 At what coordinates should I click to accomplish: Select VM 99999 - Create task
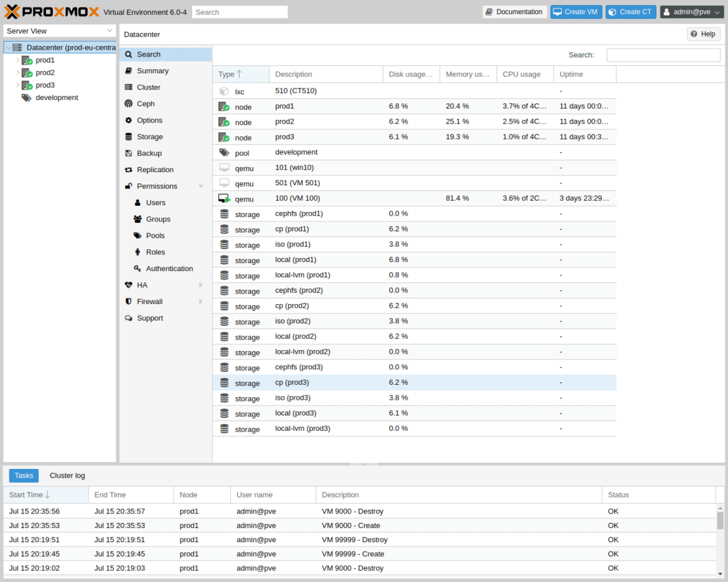tap(360, 553)
